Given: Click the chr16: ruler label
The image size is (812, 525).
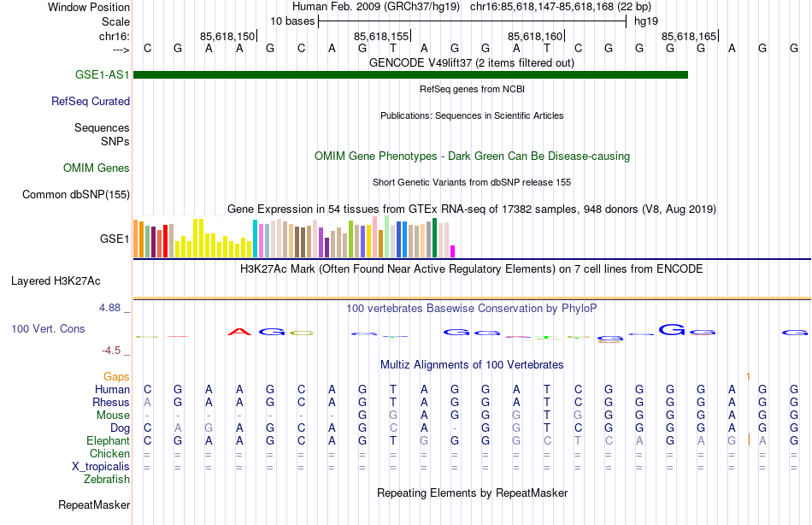Looking at the screenshot, I should click(115, 36).
